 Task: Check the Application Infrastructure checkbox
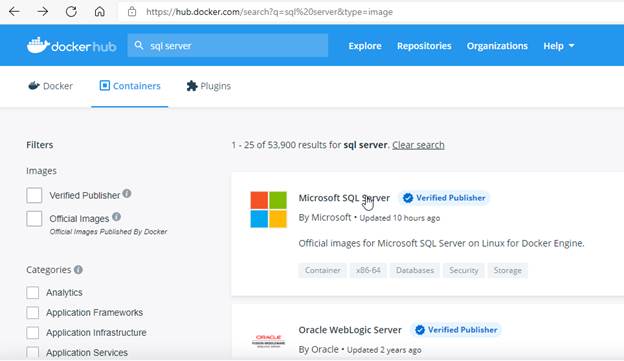[x=33, y=332]
